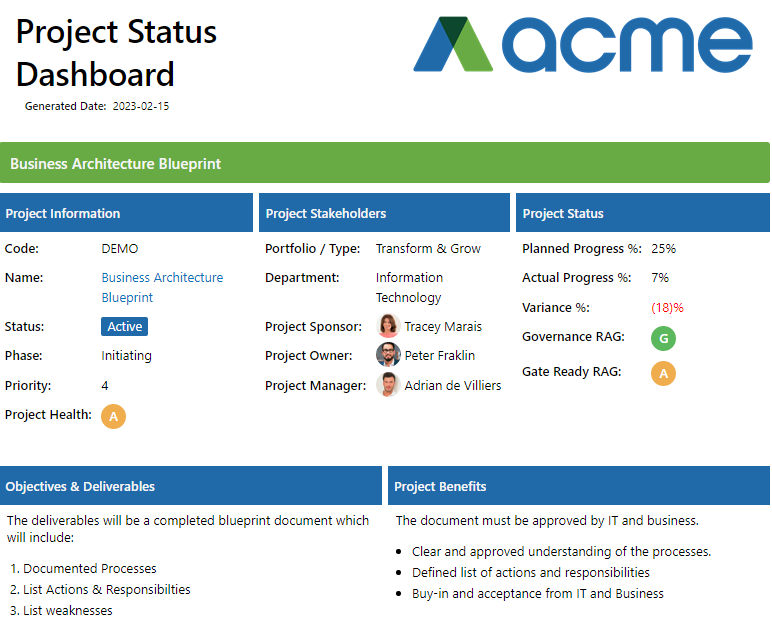Click the Acme logo triangle mark
Screen dimensions: 772x625
[453, 44]
